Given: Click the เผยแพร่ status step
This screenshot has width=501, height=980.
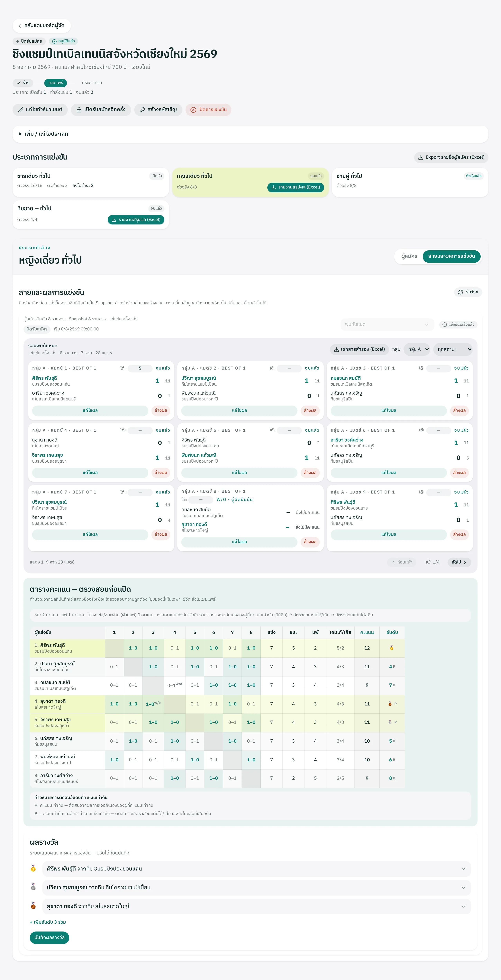Looking at the screenshot, I should tap(56, 83).
